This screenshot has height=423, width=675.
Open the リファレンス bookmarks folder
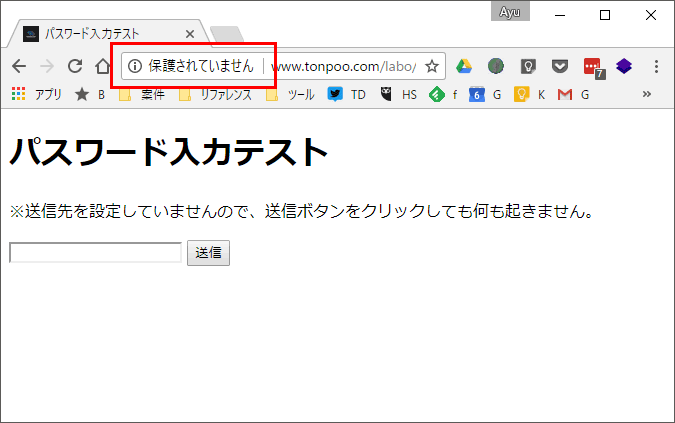(x=216, y=94)
